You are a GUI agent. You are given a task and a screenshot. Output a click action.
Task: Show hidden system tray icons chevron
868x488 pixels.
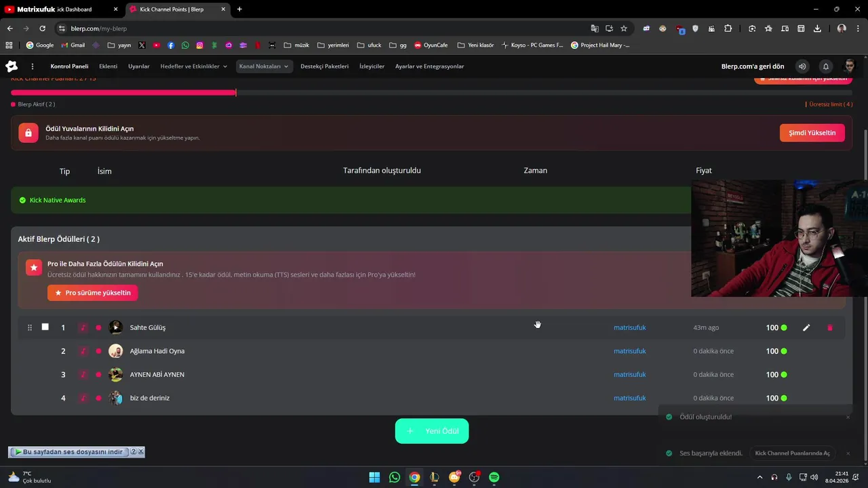759,477
